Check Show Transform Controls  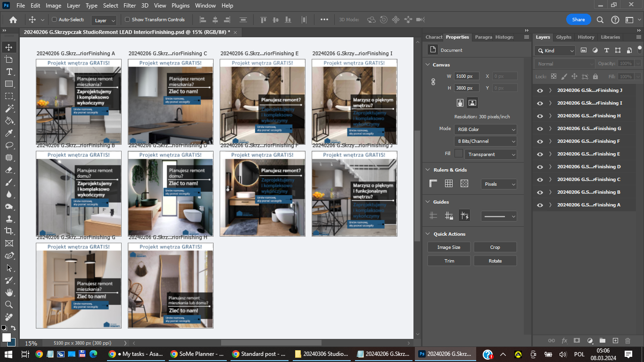point(127,20)
